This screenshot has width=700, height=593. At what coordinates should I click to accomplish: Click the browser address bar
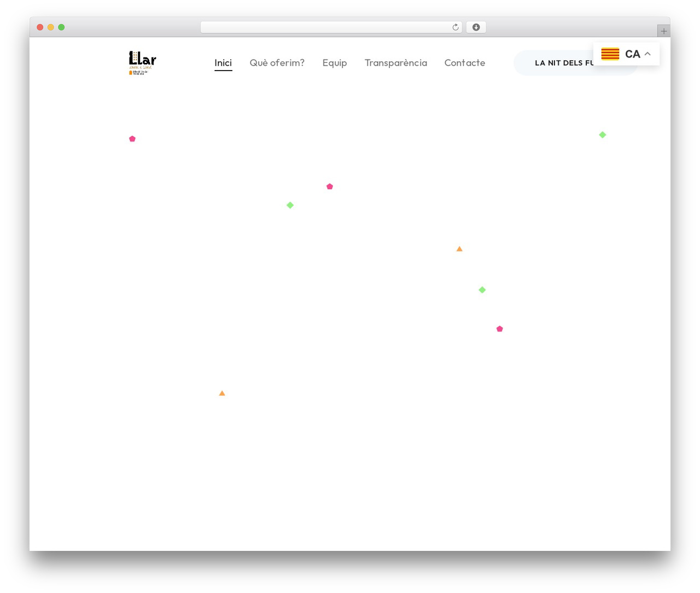[331, 27]
